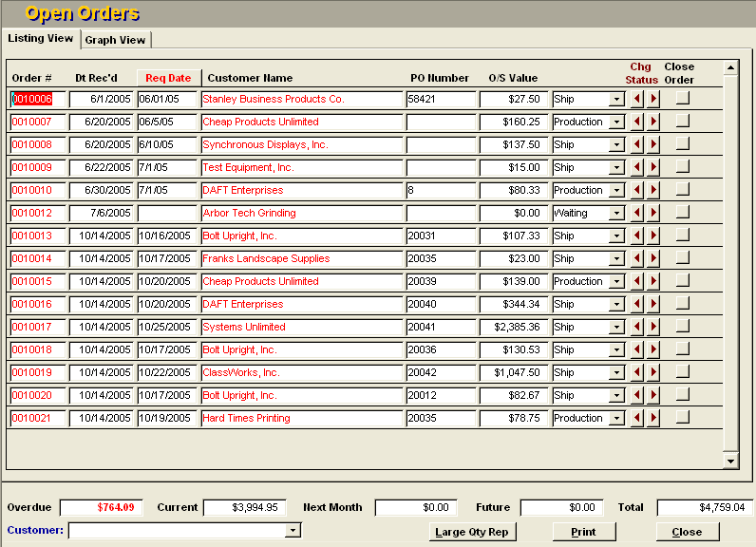This screenshot has width=756, height=547.
Task: Click left status arrow for order 0010012
Action: (637, 213)
